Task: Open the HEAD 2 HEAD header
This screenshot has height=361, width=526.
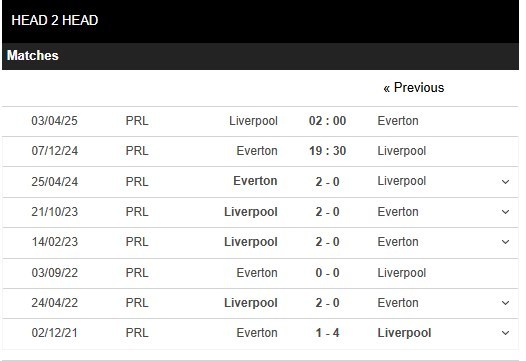Action: pos(55,20)
